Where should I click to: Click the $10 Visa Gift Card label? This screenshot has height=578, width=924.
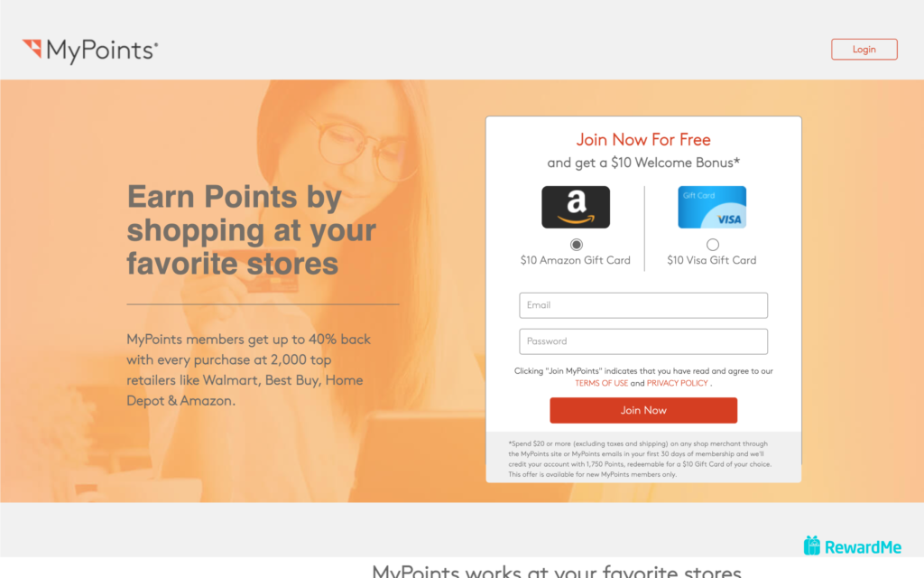(711, 260)
